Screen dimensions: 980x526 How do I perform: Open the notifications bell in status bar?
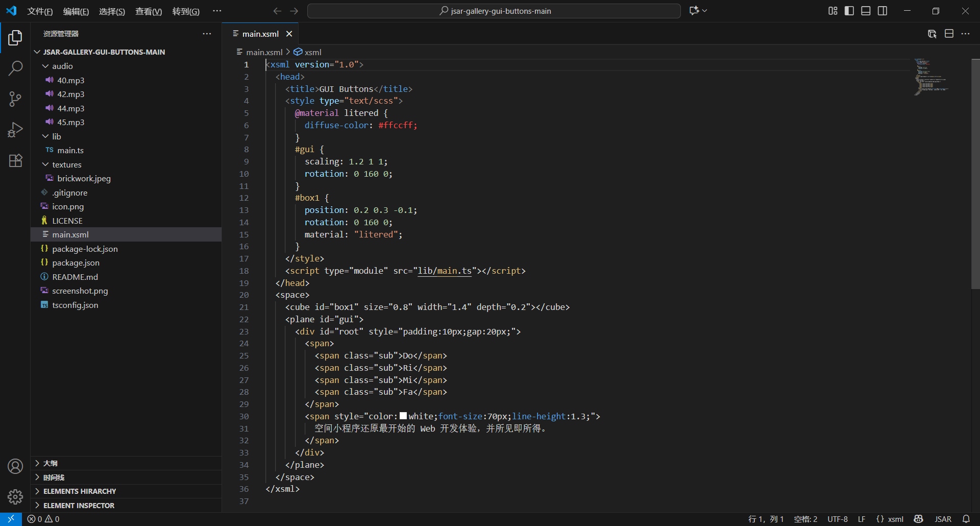click(x=966, y=519)
